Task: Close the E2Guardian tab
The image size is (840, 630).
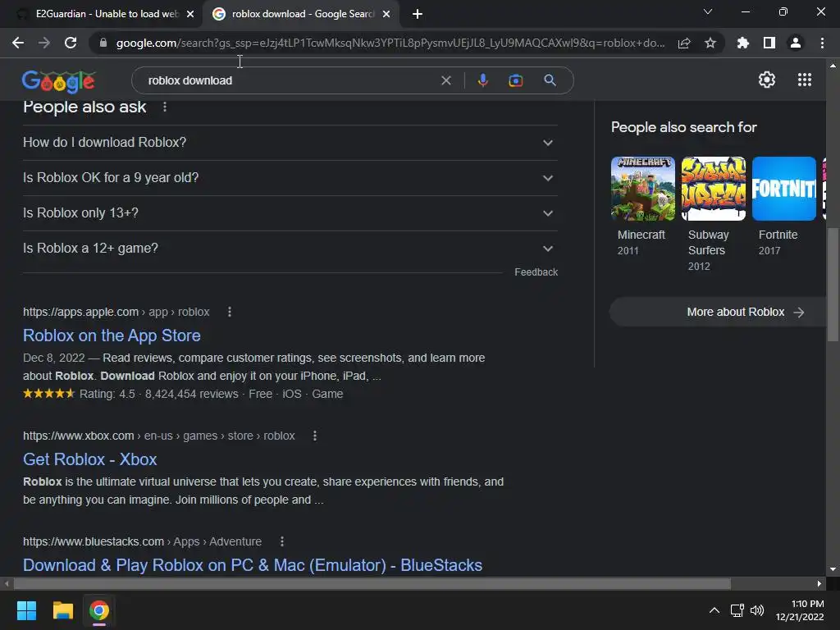Action: coord(190,14)
